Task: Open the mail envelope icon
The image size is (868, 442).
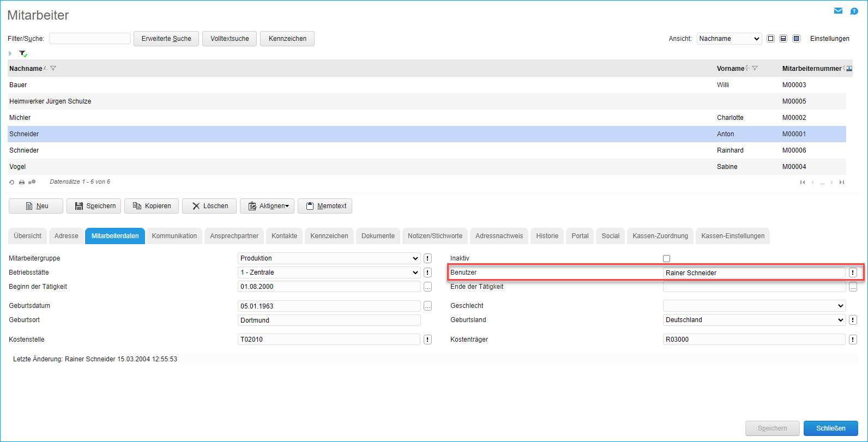Action: click(x=838, y=11)
